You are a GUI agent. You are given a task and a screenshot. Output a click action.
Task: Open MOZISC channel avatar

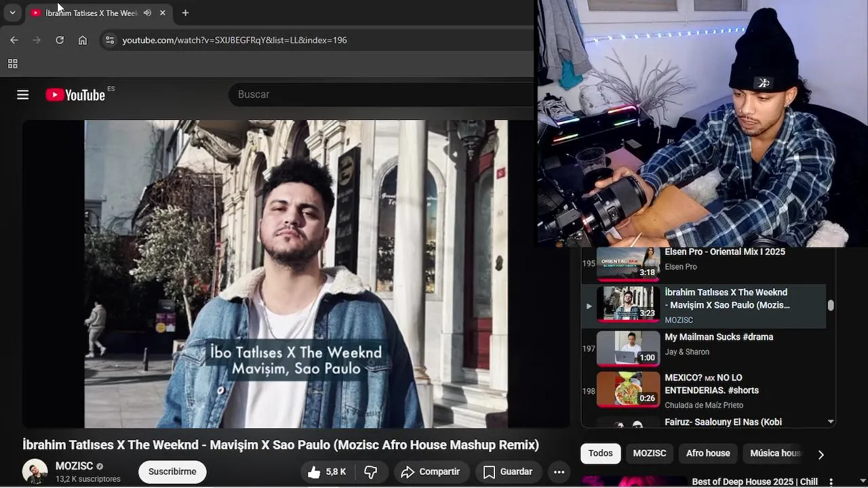(x=35, y=472)
